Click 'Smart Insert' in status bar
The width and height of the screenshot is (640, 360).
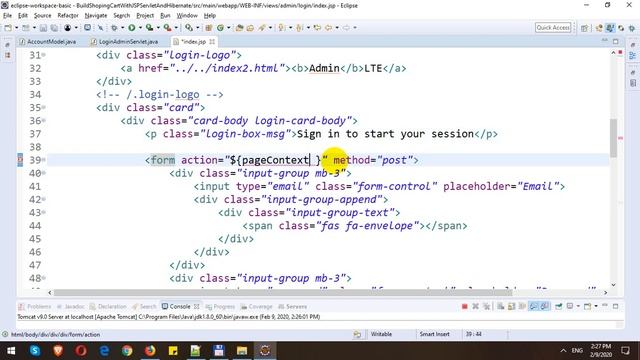[x=434, y=334]
